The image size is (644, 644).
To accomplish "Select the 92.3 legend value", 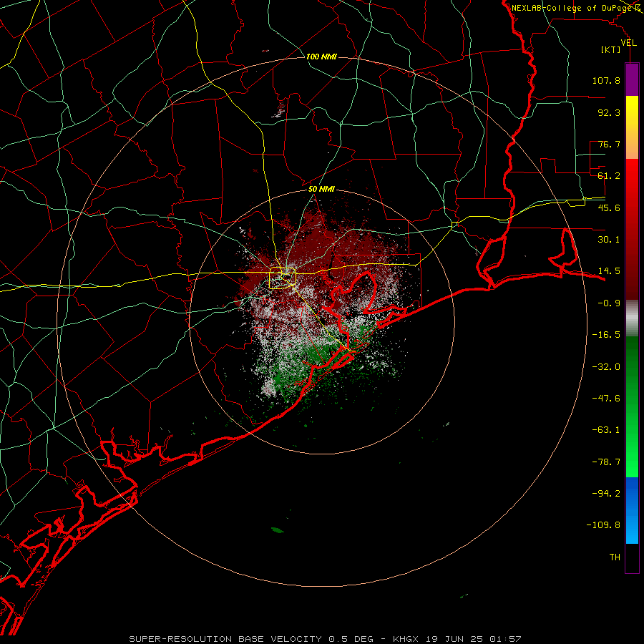I will (609, 112).
